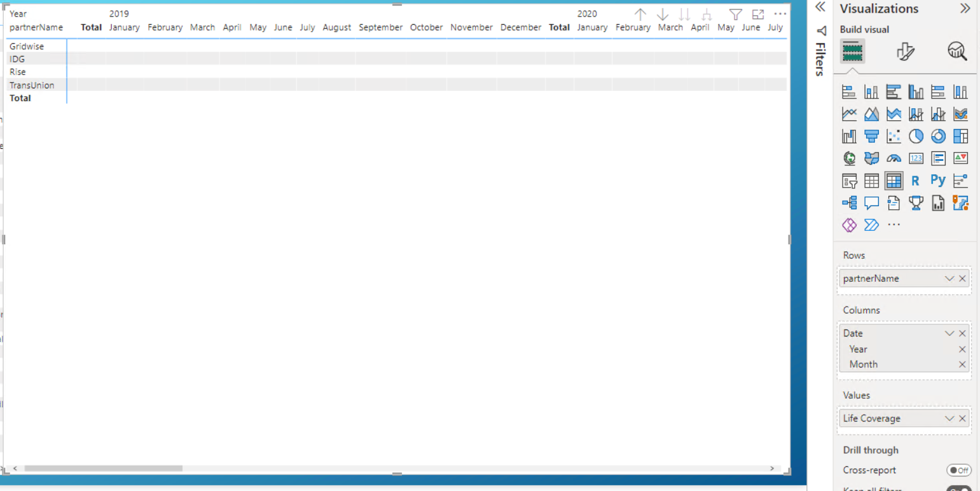Image resolution: width=980 pixels, height=491 pixels.
Task: Choose the Python visual
Action: point(938,181)
